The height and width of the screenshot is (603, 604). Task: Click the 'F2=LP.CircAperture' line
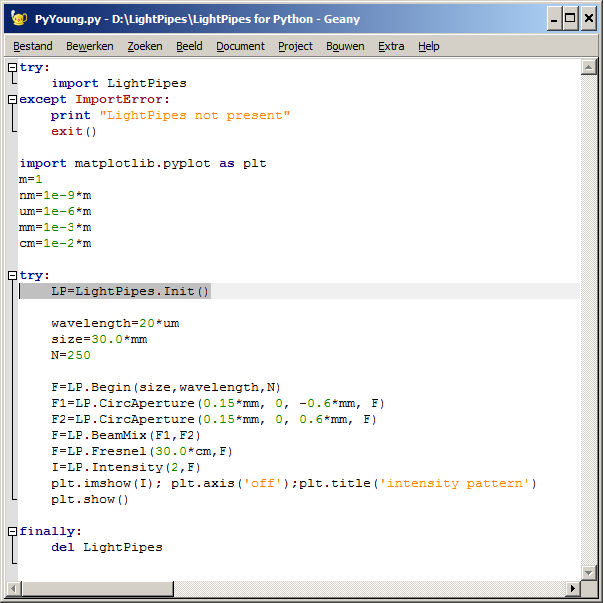pos(214,419)
